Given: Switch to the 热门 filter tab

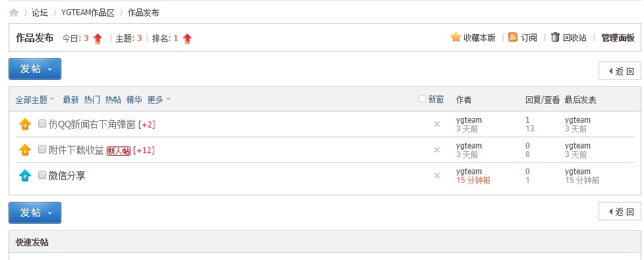Looking at the screenshot, I should [x=92, y=100].
